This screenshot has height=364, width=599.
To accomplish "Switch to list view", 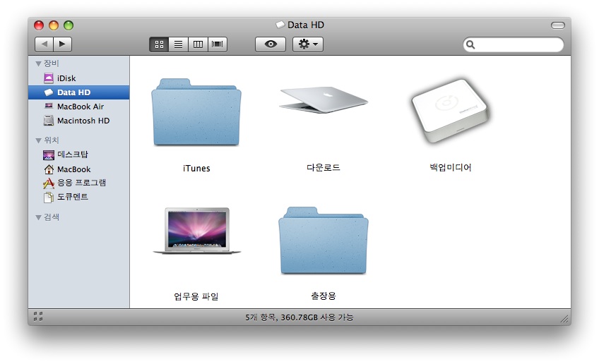I will (x=179, y=44).
